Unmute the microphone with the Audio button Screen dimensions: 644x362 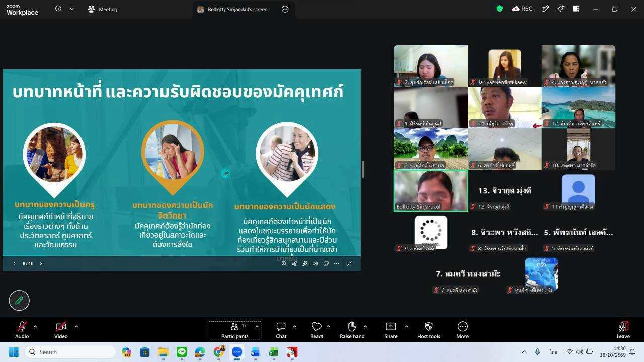22,330
